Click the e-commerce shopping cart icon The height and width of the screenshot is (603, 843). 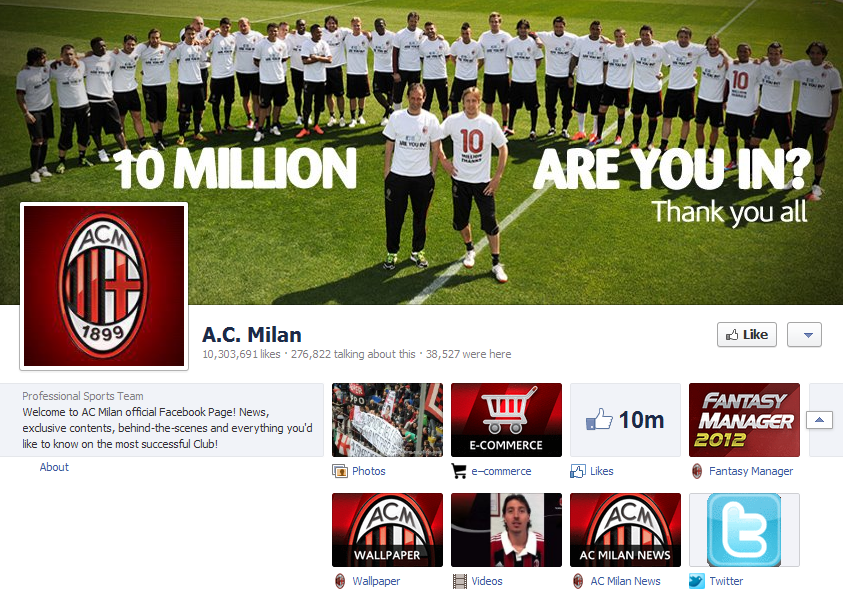pyautogui.click(x=459, y=471)
